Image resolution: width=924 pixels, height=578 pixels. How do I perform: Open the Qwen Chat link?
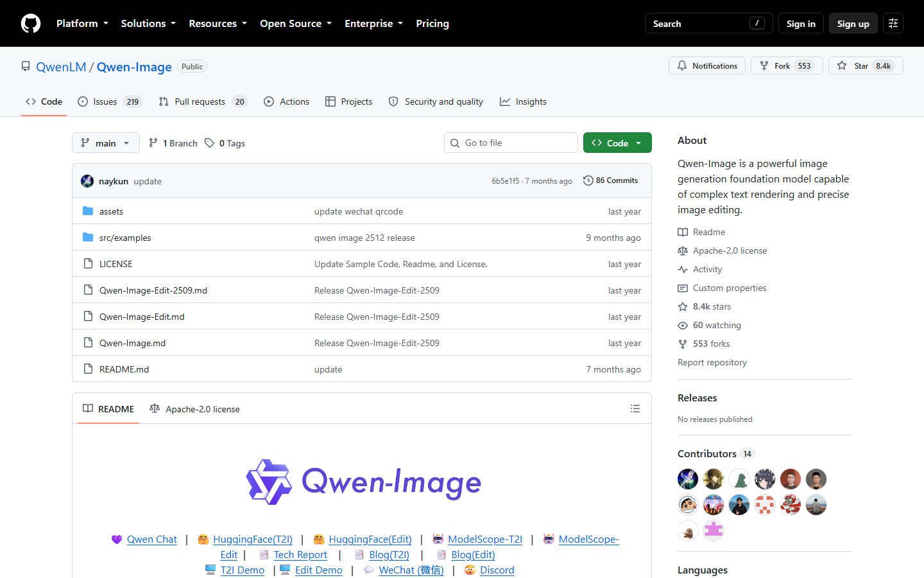152,539
